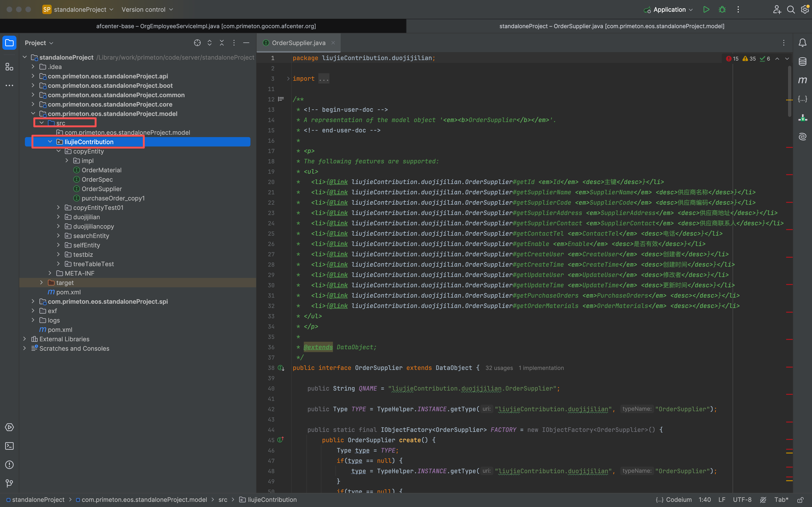
Task: Open the Maven tool window
Action: 802,80
